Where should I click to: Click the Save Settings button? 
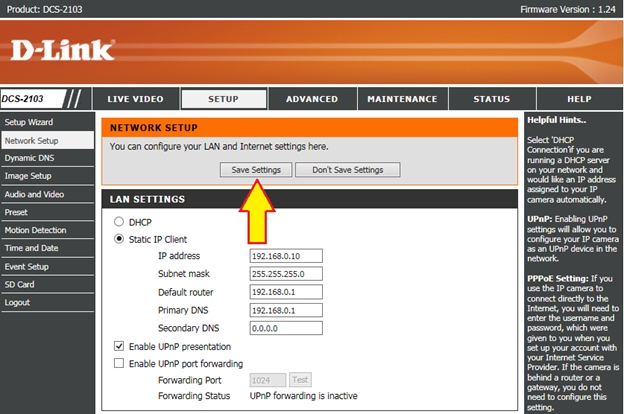[256, 169]
